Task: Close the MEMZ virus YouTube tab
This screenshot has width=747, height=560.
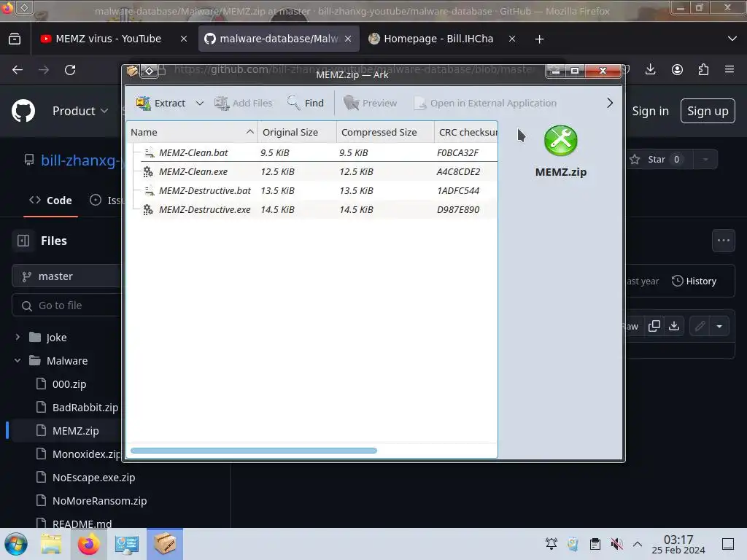Action: 184,39
